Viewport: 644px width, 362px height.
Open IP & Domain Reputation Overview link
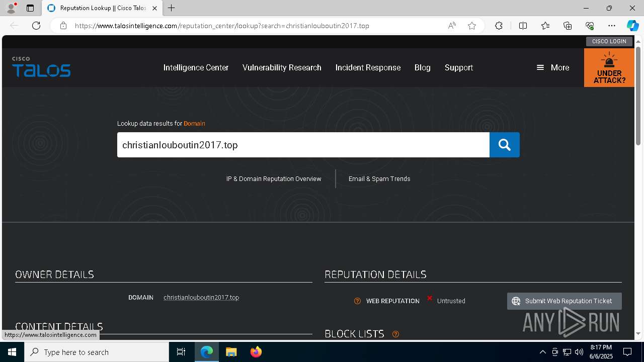[274, 179]
